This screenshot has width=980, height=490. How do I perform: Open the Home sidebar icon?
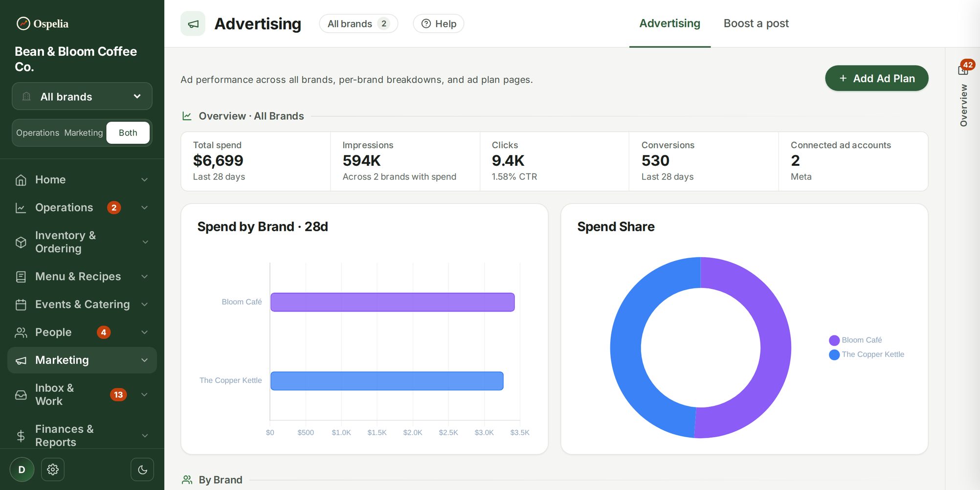(21, 180)
